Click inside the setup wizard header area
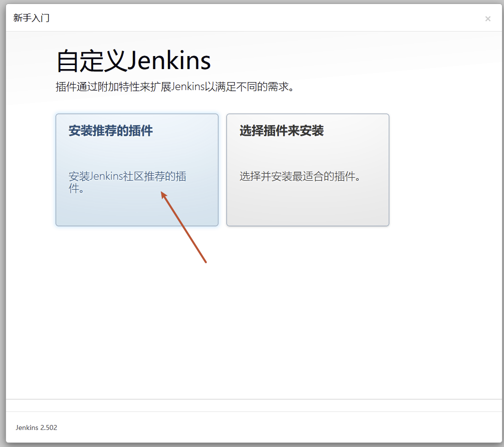504x447 pixels. point(200,18)
